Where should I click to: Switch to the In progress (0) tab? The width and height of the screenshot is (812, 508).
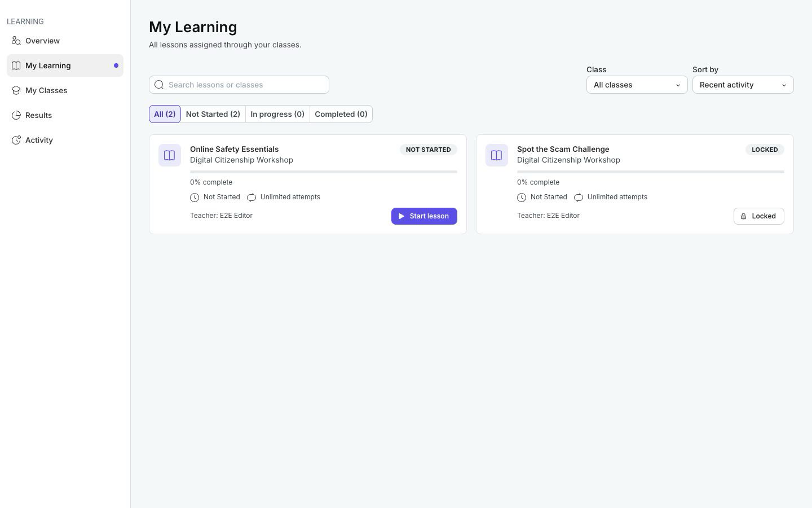[277, 114]
